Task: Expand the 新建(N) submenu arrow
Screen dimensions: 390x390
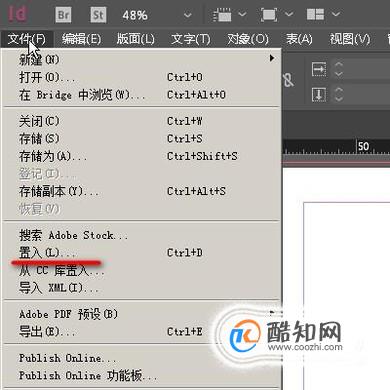Action: click(272, 58)
